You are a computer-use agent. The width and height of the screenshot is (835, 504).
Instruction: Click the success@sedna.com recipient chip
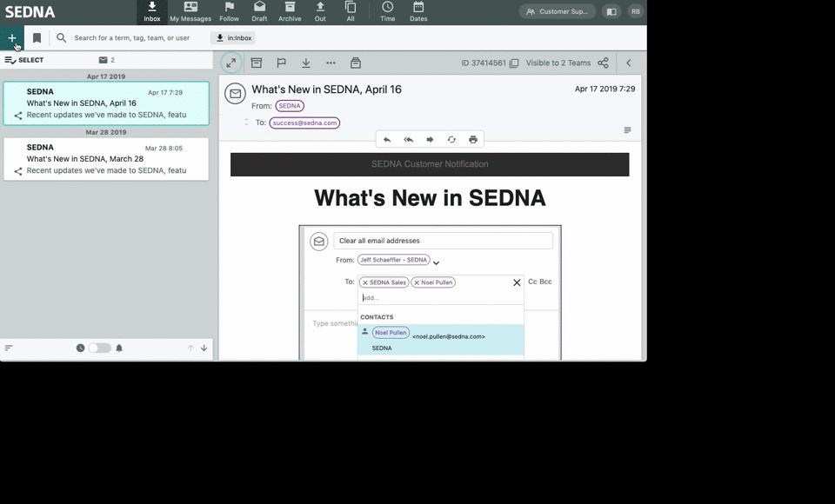pyautogui.click(x=304, y=123)
